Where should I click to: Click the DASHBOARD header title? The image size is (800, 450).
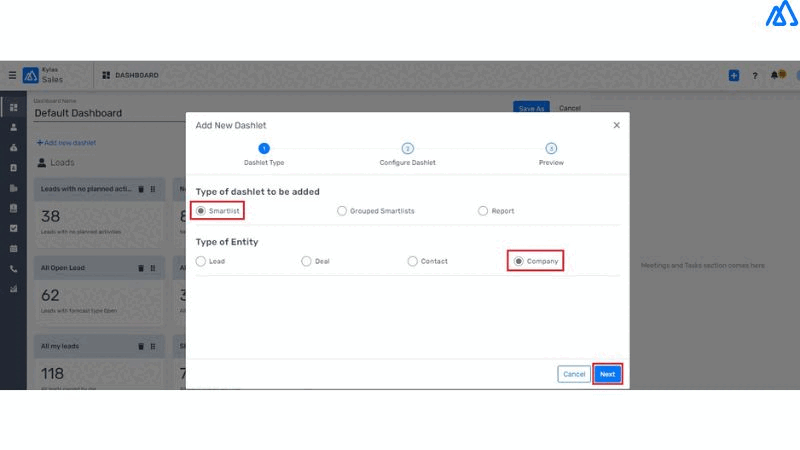pyautogui.click(x=137, y=75)
